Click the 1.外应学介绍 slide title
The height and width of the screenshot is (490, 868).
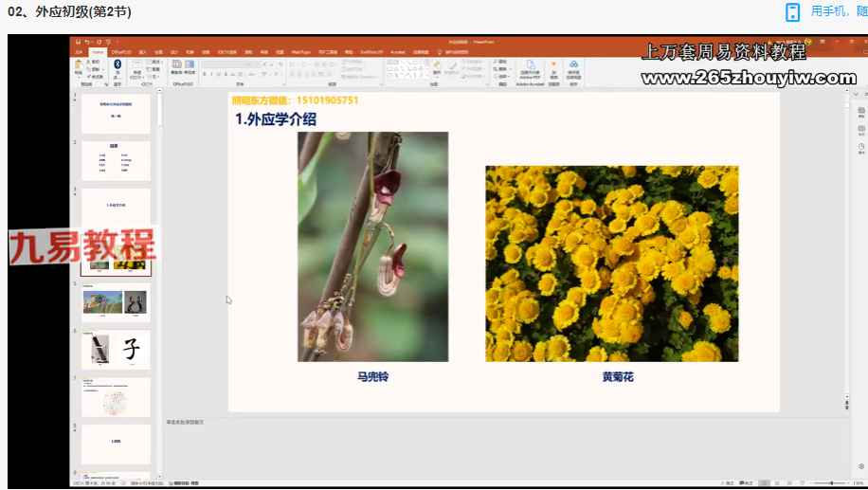276,119
